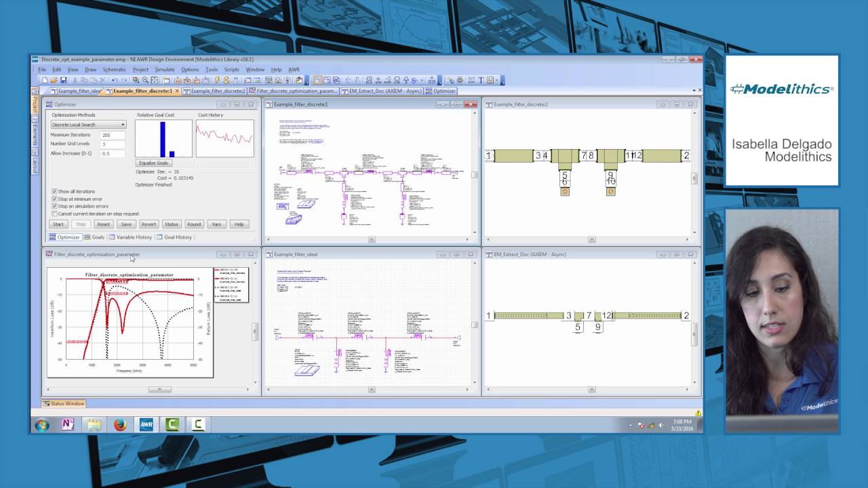Viewport: 868px width, 488px height.
Task: Click the Allow Increase value field
Action: 113,153
